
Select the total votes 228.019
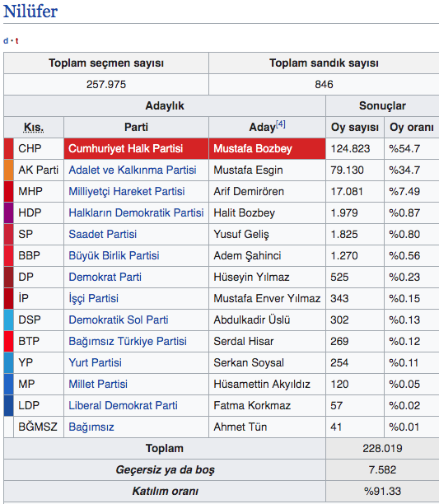click(382, 448)
